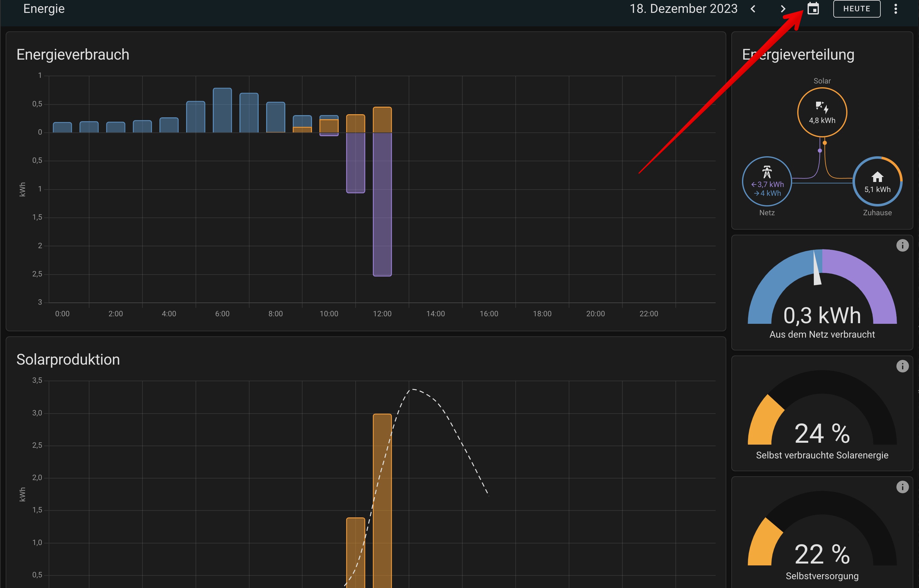Screen dimensions: 919x588
Task: Open the calendar date picker icon
Action: pyautogui.click(x=813, y=8)
